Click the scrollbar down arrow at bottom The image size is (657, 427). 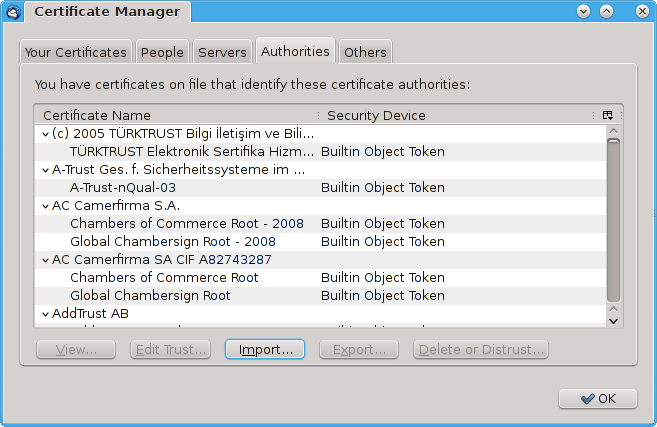point(613,321)
